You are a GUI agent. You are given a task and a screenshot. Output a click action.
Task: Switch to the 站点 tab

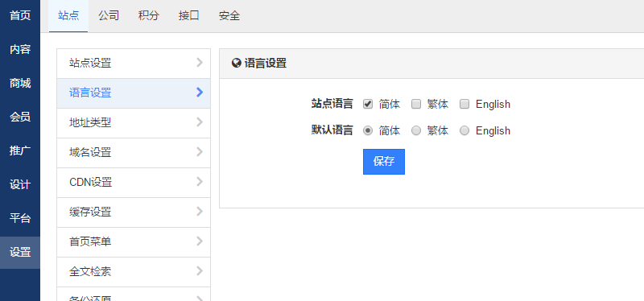coord(68,16)
